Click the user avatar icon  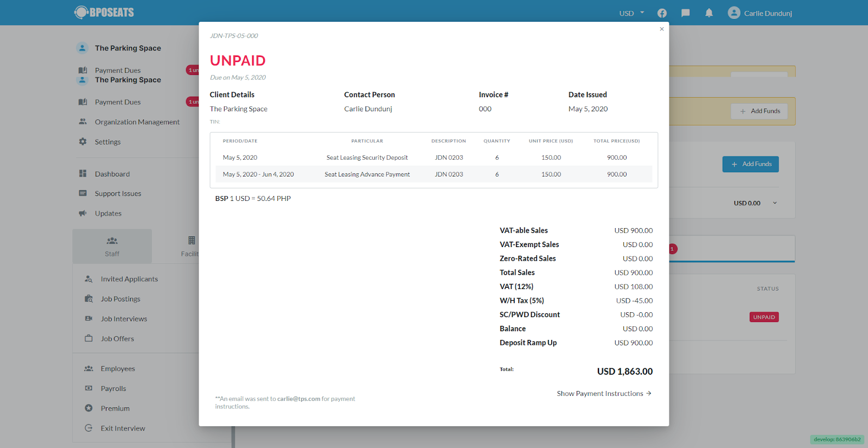pyautogui.click(x=734, y=13)
